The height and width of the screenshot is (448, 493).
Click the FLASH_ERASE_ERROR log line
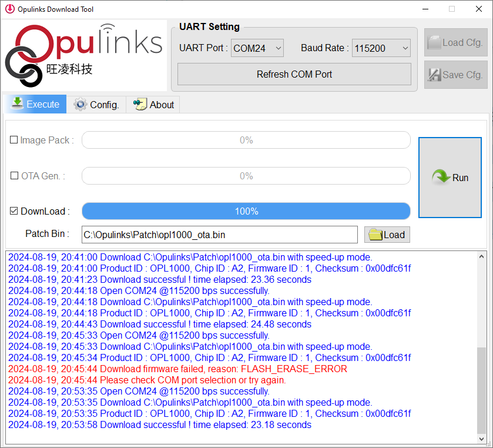tap(177, 369)
